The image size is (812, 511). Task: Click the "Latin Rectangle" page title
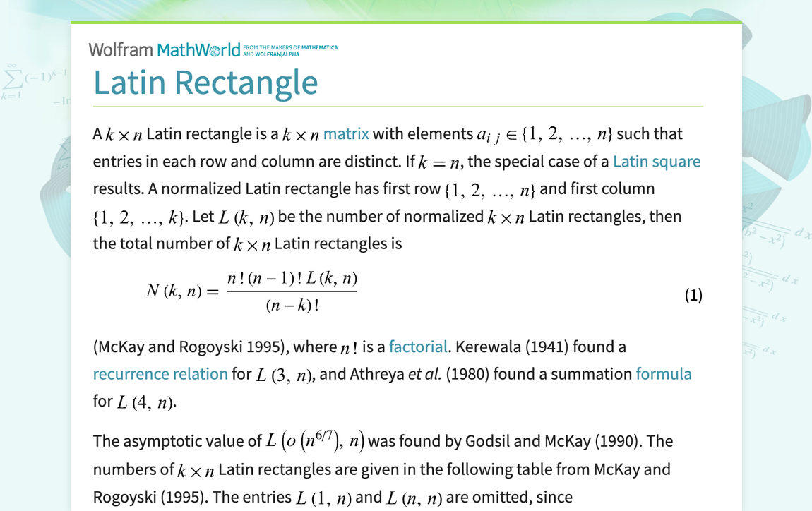click(205, 83)
